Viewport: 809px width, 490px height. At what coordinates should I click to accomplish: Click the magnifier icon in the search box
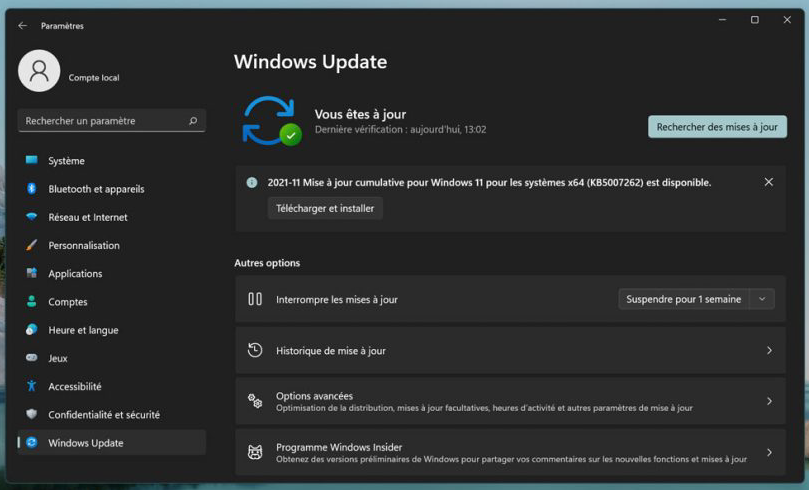pyautogui.click(x=193, y=121)
